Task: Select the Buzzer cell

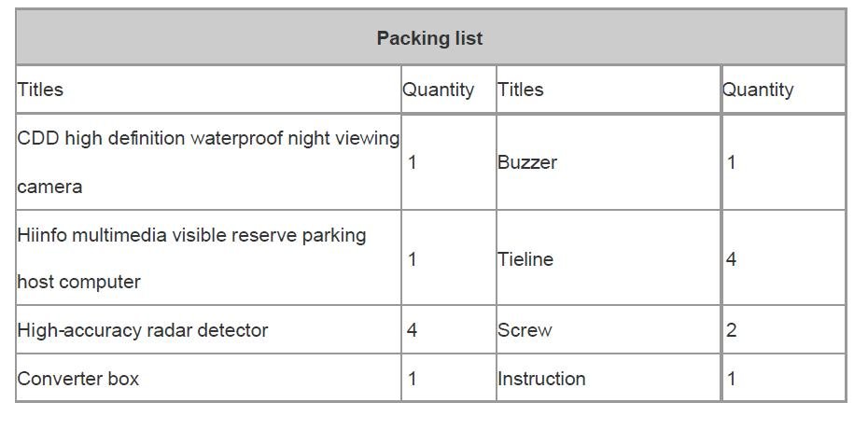Action: pos(527,162)
